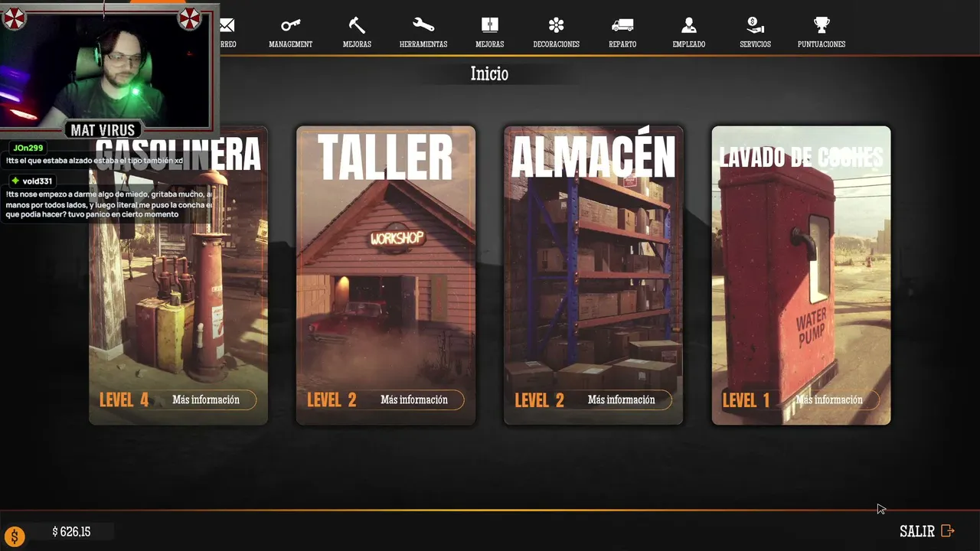
Task: Click the void331 chat username
Action: [37, 181]
